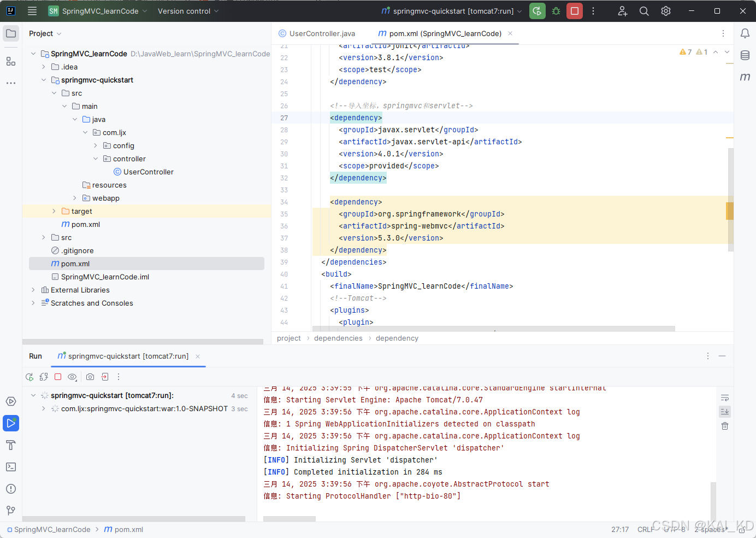Expand the target folder
The width and height of the screenshot is (756, 538).
coord(54,211)
